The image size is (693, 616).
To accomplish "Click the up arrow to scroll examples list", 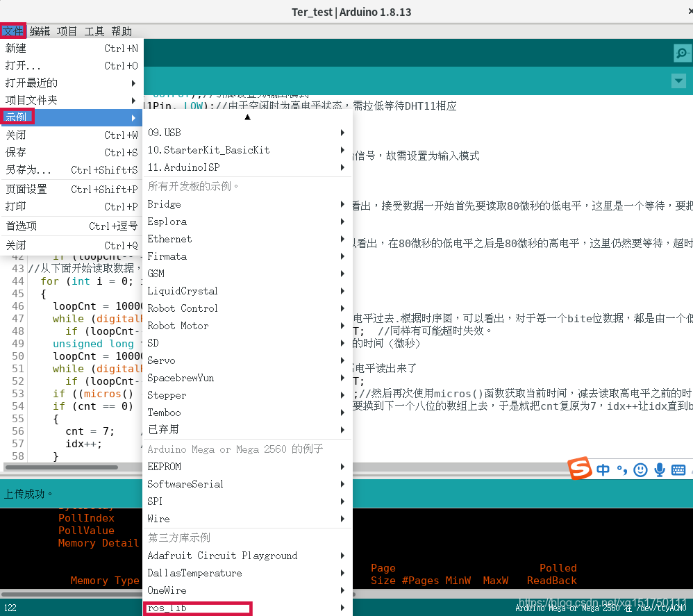I will coord(247,117).
